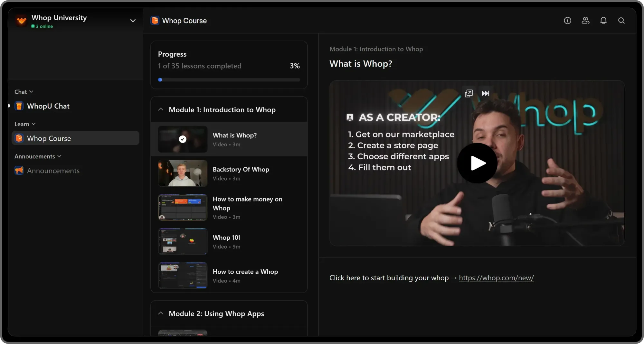Open the Whop University dropdown chevron

[x=133, y=21]
